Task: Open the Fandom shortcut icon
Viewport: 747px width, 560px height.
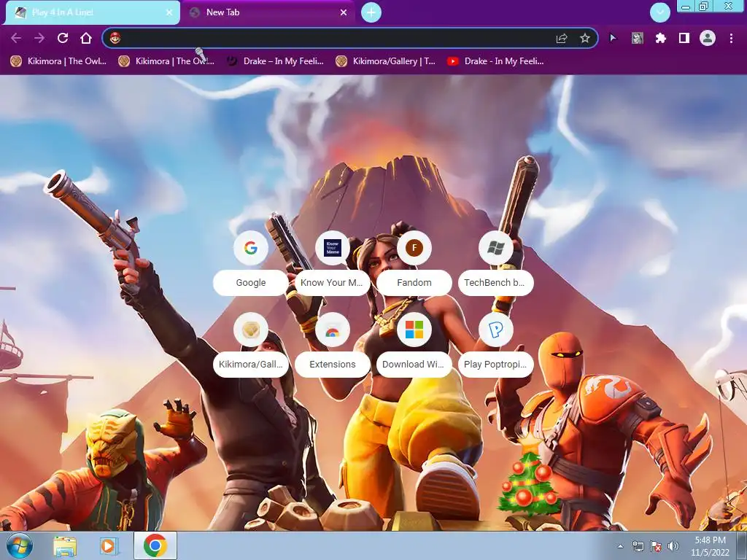Action: click(x=414, y=248)
